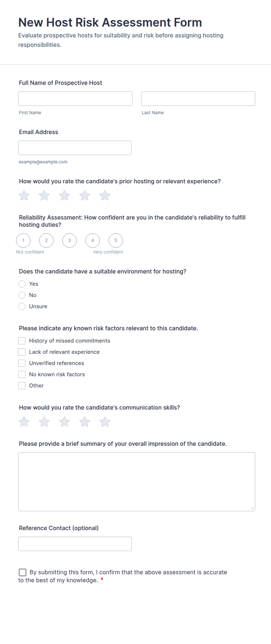Give prior hosting experience three stars
271x644 pixels.
(x=64, y=196)
